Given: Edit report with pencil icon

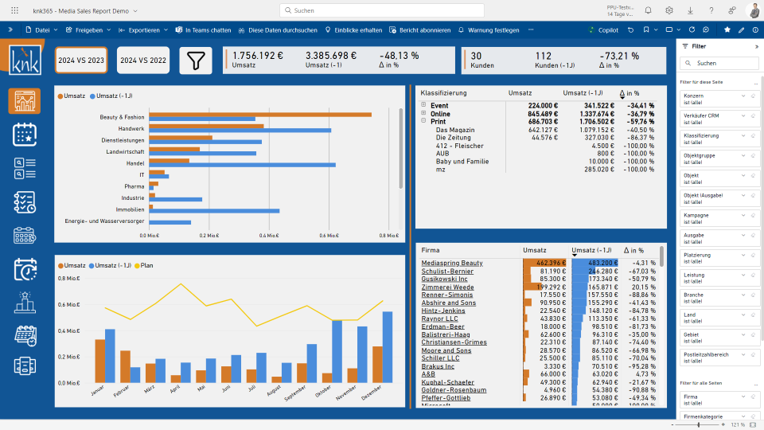Looking at the screenshot, I should click(x=741, y=30).
